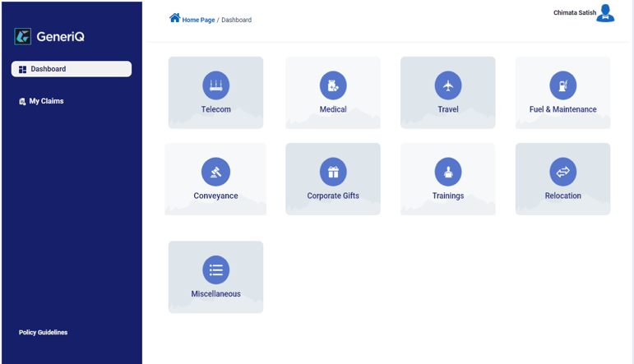Click the Miscellaneous card label

point(215,294)
